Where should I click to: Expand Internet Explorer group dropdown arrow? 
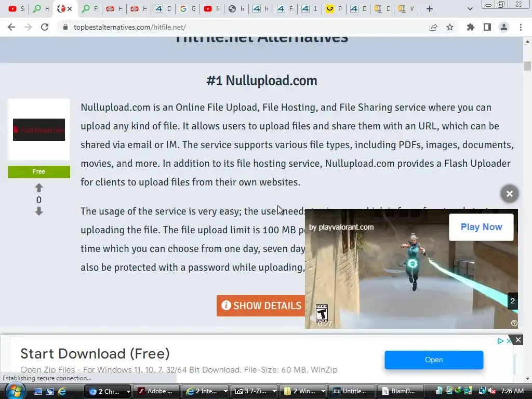click(225, 391)
